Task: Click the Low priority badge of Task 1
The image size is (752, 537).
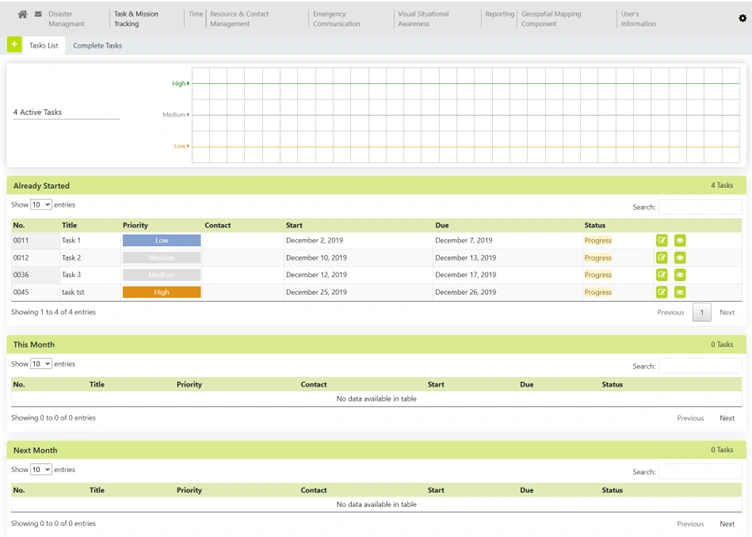Action: [x=162, y=240]
